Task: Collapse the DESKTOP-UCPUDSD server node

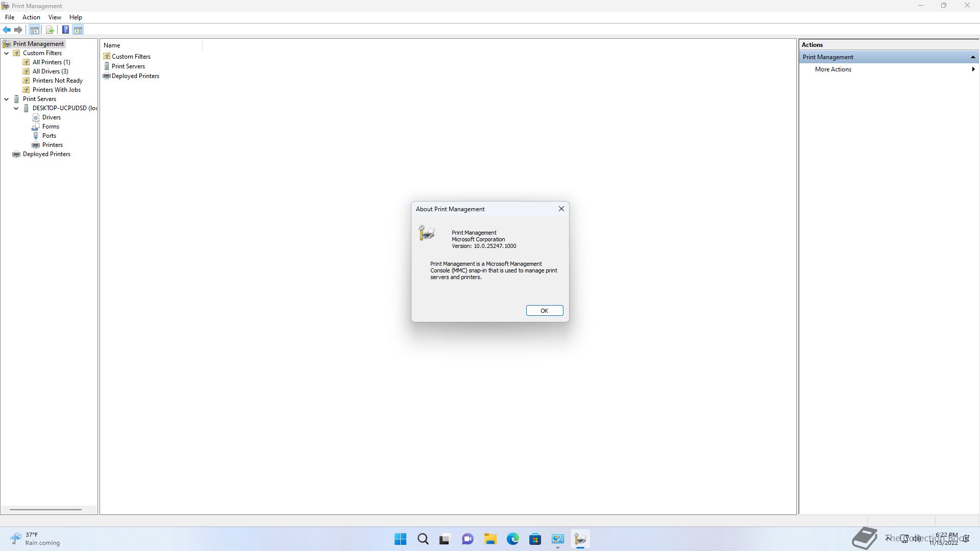Action: pyautogui.click(x=16, y=108)
